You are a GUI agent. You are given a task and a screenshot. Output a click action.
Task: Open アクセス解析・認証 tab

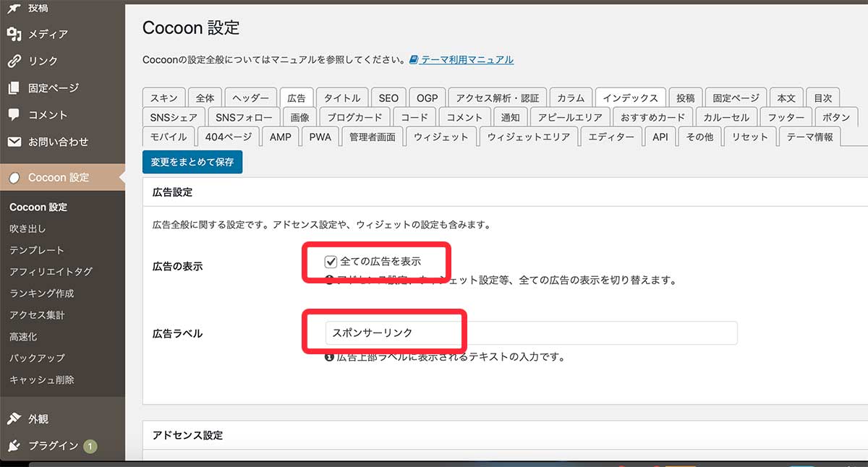(498, 98)
